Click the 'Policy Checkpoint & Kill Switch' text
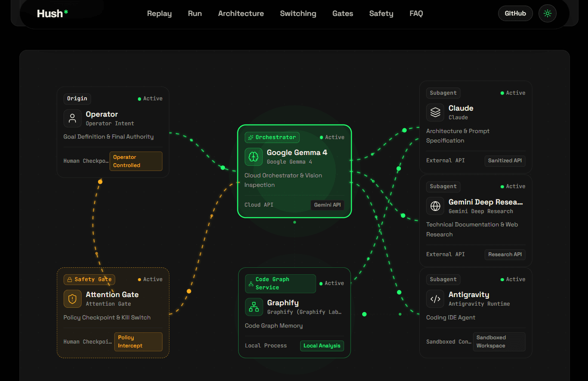The width and height of the screenshot is (588, 381). coord(107,317)
